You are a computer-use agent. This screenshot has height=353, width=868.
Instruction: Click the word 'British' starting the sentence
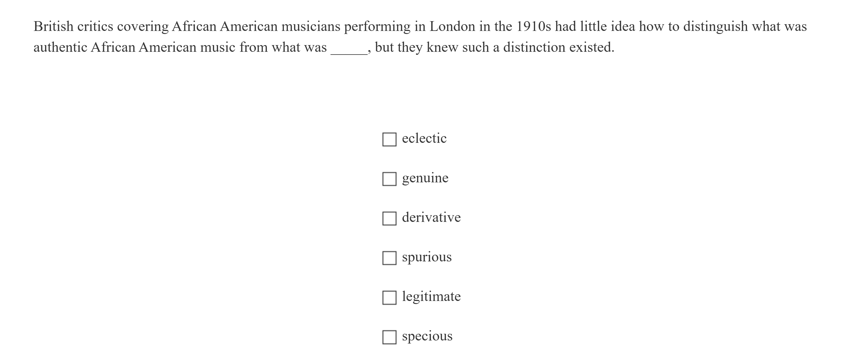pyautogui.click(x=53, y=26)
